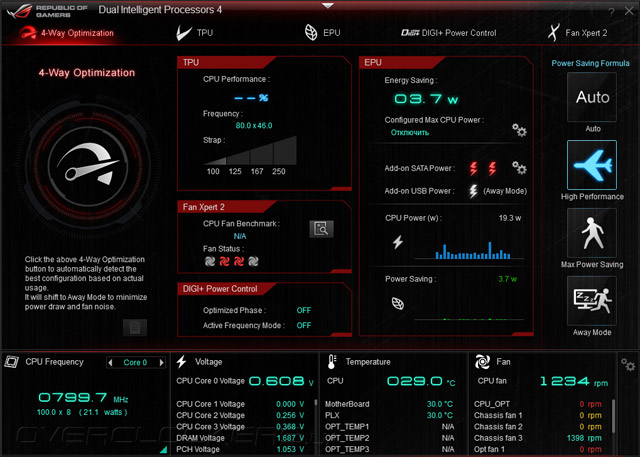Viewport: 640px width, 457px height.
Task: Click the frequency value 80.0 x 46.0
Action: click(x=254, y=126)
